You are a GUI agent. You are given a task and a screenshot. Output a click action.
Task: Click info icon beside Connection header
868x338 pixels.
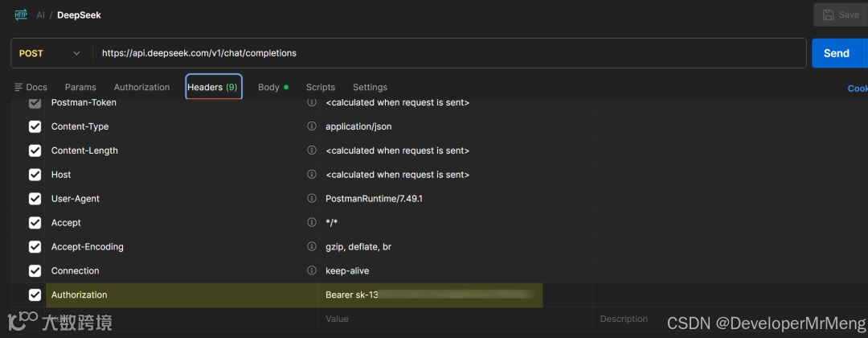(x=312, y=271)
